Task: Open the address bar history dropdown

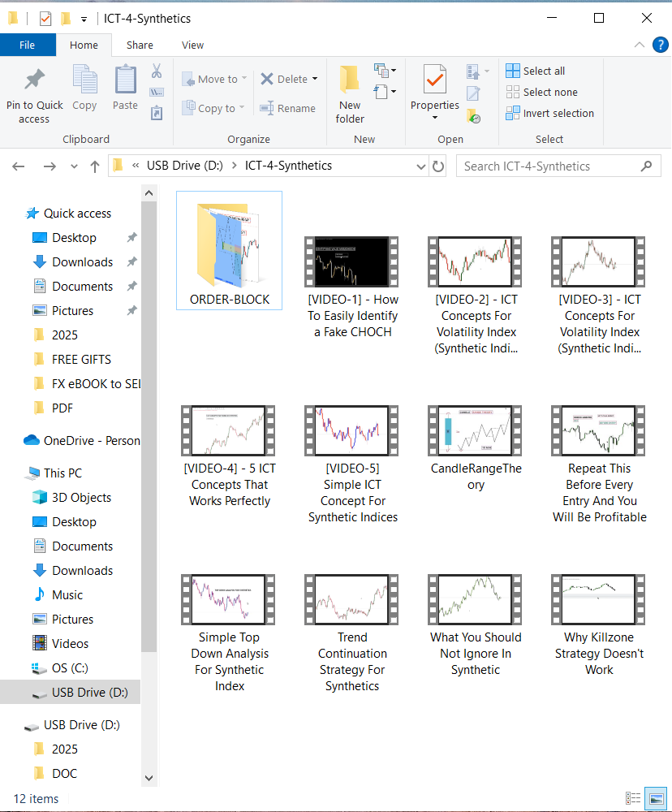Action: [420, 166]
